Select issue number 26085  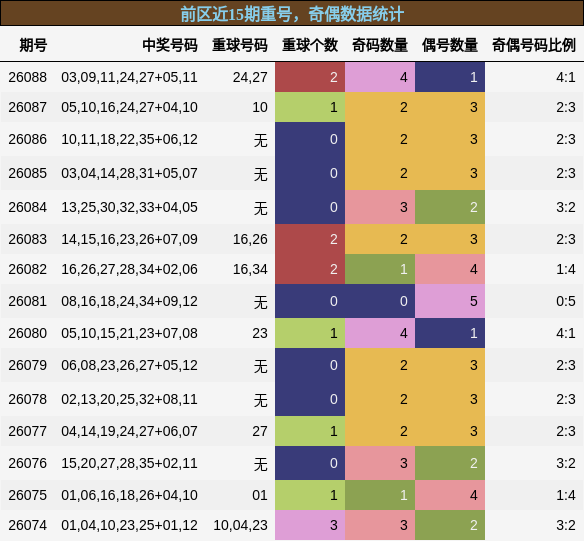click(x=28, y=173)
